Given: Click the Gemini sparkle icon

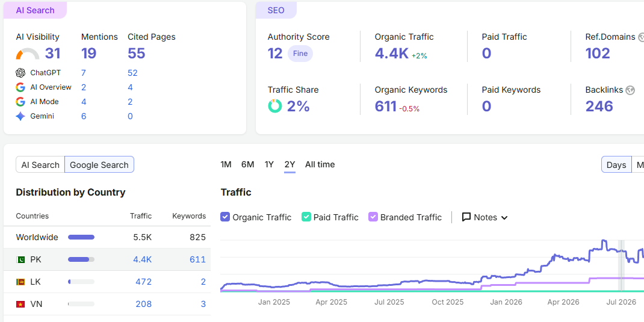Looking at the screenshot, I should pyautogui.click(x=20, y=116).
